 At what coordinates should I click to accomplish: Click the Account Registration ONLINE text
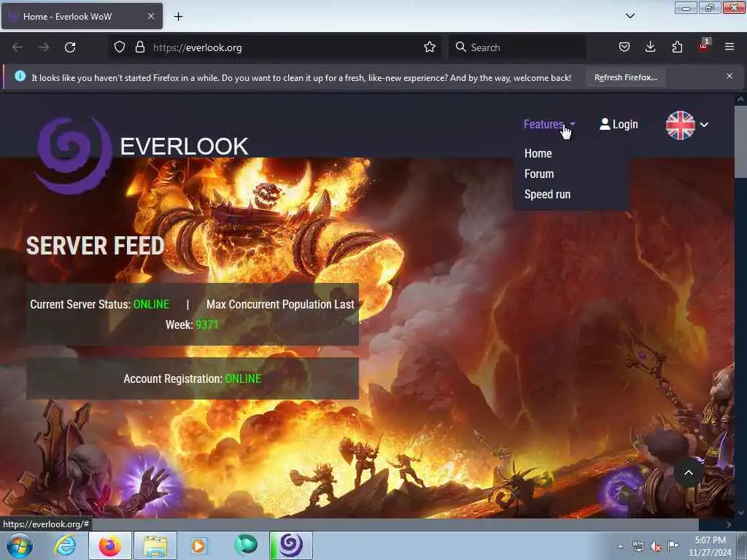(x=243, y=378)
